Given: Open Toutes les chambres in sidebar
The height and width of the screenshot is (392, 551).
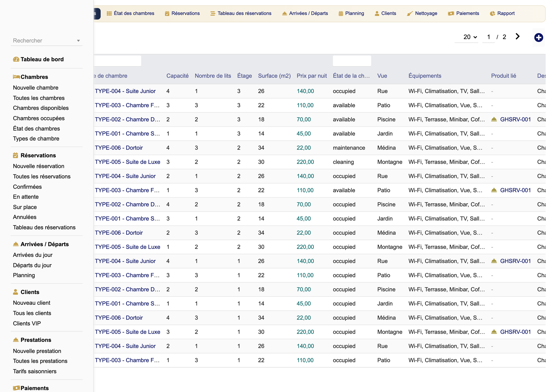Looking at the screenshot, I should click(39, 98).
